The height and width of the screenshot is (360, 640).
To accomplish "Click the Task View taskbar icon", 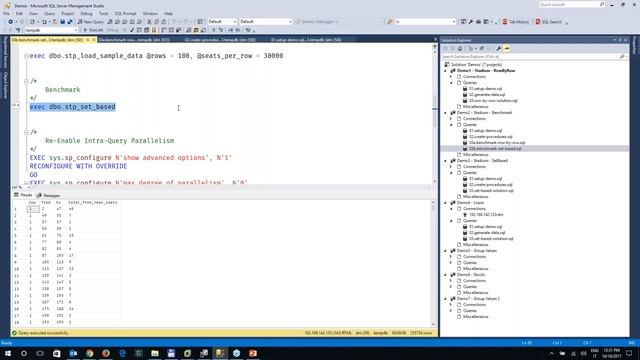I will coord(40,353).
